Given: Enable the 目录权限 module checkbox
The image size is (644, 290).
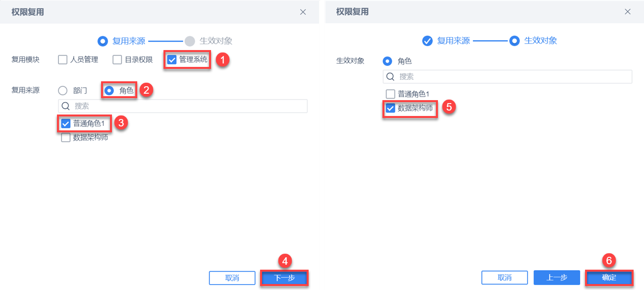Looking at the screenshot, I should (x=117, y=60).
